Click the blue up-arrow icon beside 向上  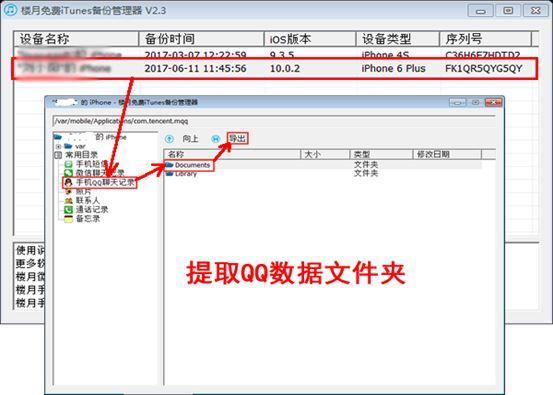point(169,139)
